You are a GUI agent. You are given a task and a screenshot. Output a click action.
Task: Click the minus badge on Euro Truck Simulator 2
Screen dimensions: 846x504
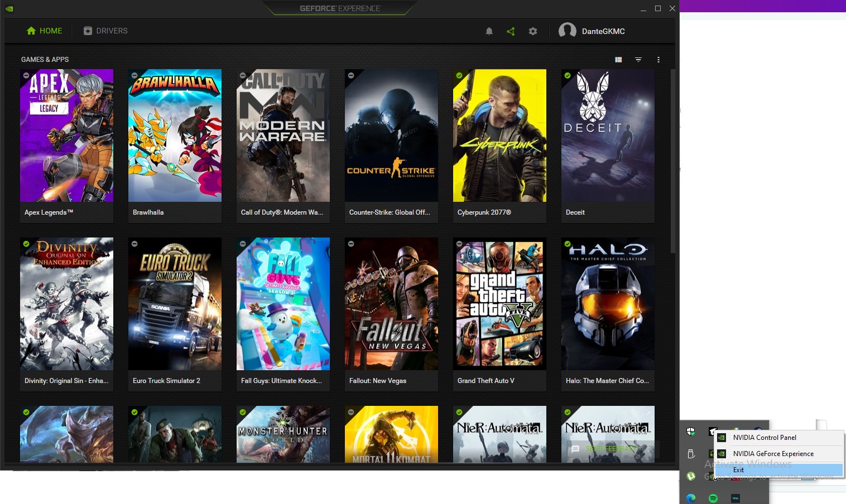(134, 244)
